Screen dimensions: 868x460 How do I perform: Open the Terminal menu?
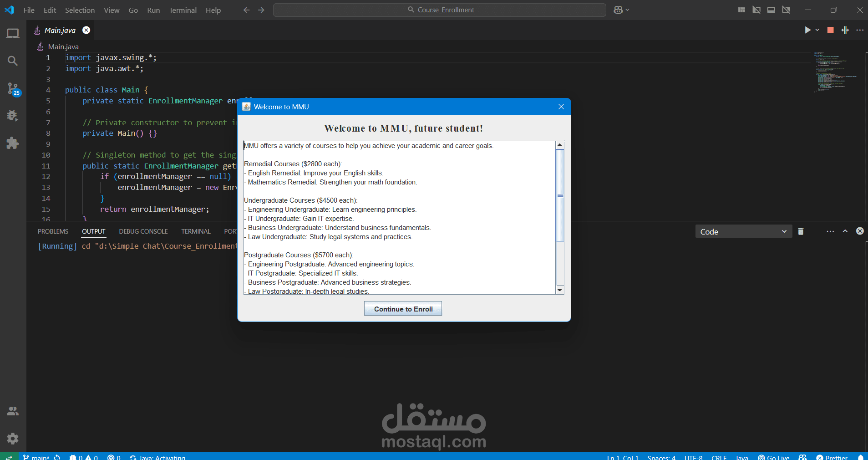tap(183, 10)
